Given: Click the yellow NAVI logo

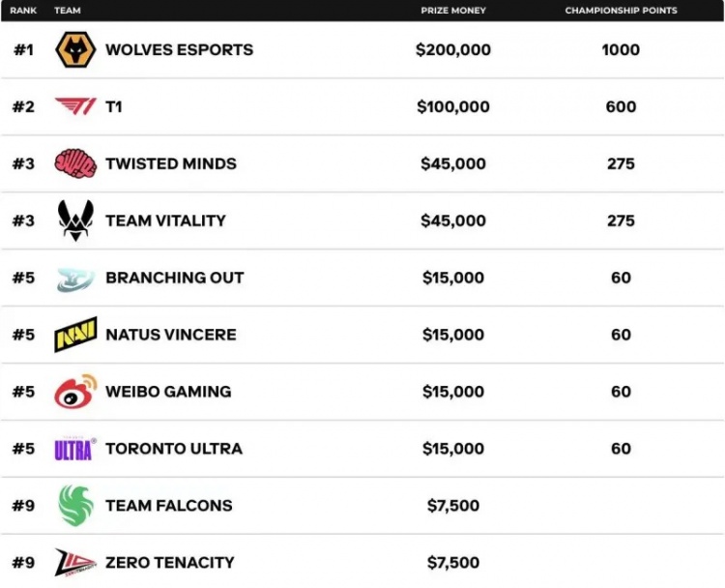Looking at the screenshot, I should coord(75,335).
